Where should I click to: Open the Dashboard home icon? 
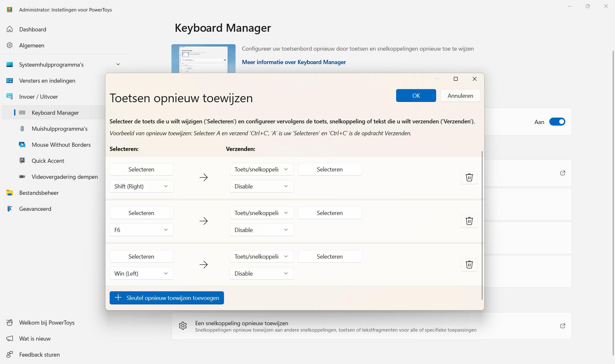click(10, 29)
